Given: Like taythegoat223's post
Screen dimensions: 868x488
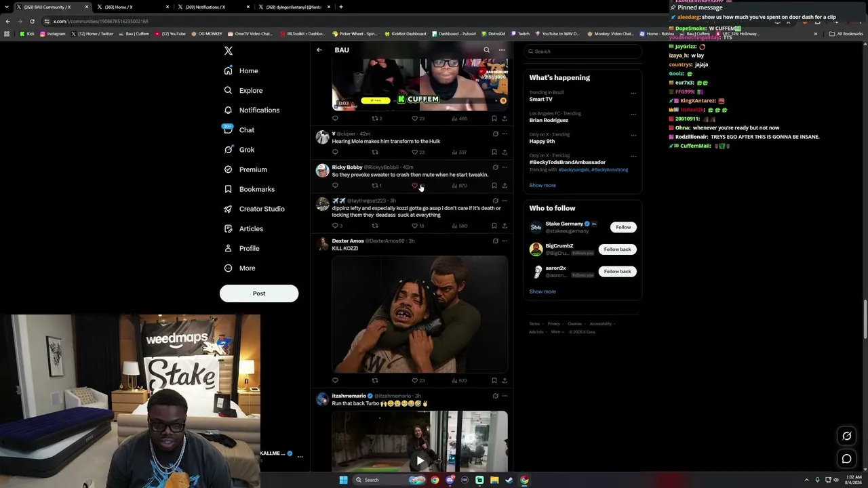Looking at the screenshot, I should pos(415,226).
